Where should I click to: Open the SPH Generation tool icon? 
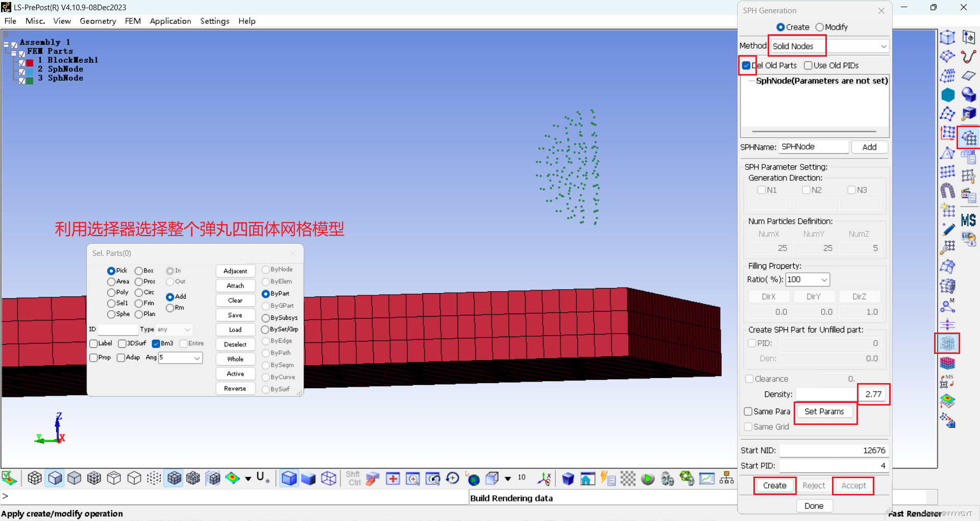coord(947,343)
